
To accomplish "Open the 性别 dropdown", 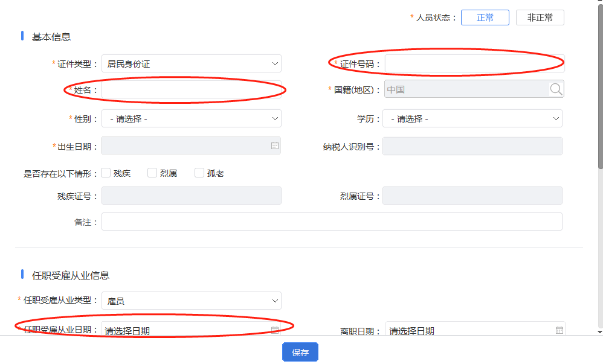I will [x=192, y=118].
